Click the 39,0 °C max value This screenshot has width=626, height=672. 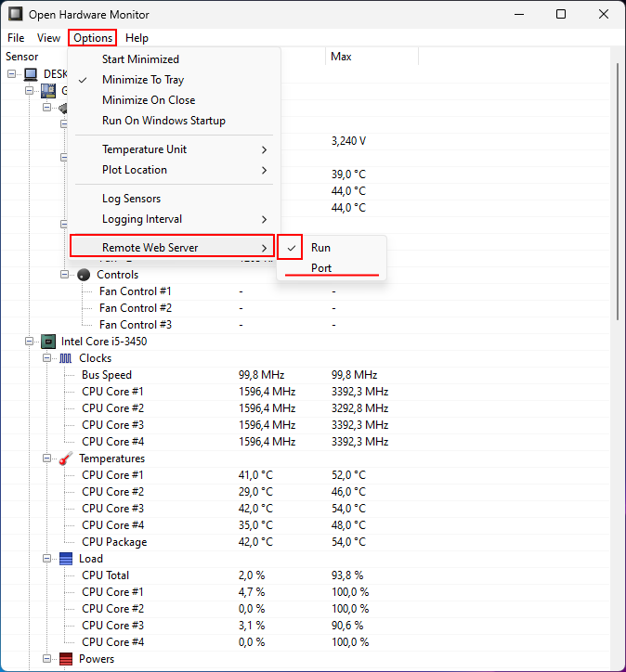348,174
